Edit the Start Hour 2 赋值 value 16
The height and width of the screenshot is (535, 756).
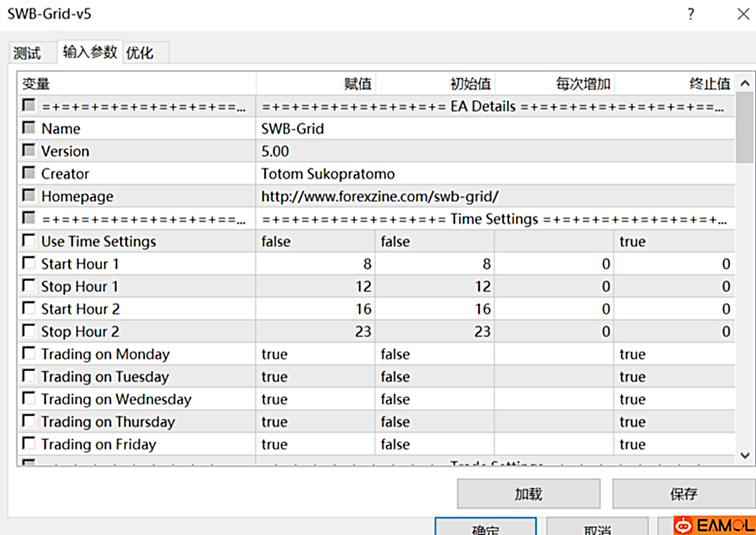pos(316,309)
